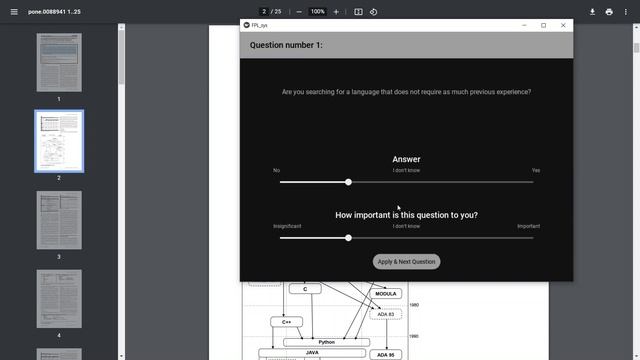Click the zoom in plus icon
This screenshot has height=360, width=640.
(x=336, y=12)
